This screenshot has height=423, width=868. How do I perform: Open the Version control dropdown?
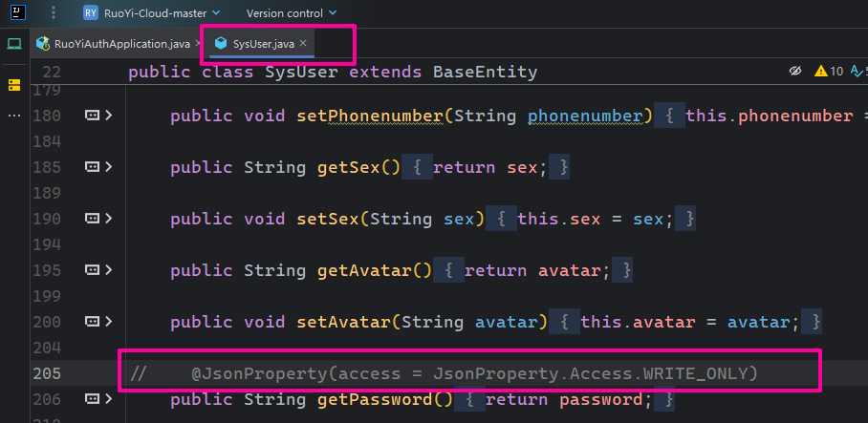pos(291,13)
